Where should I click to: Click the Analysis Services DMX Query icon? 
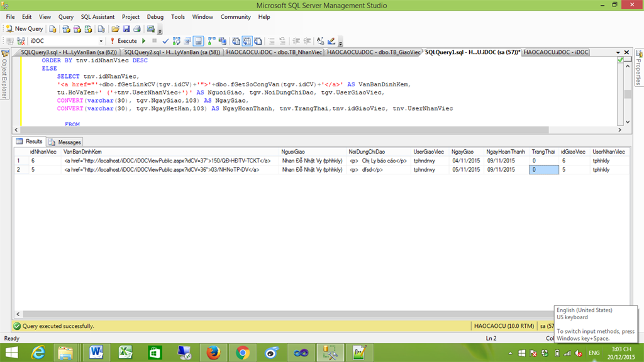click(77, 29)
